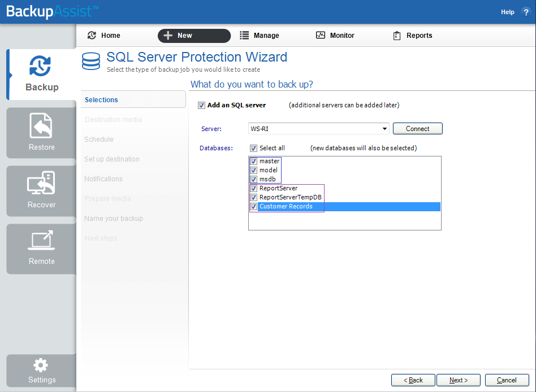Select the Prepare media step
The width and height of the screenshot is (536, 392).
107,199
